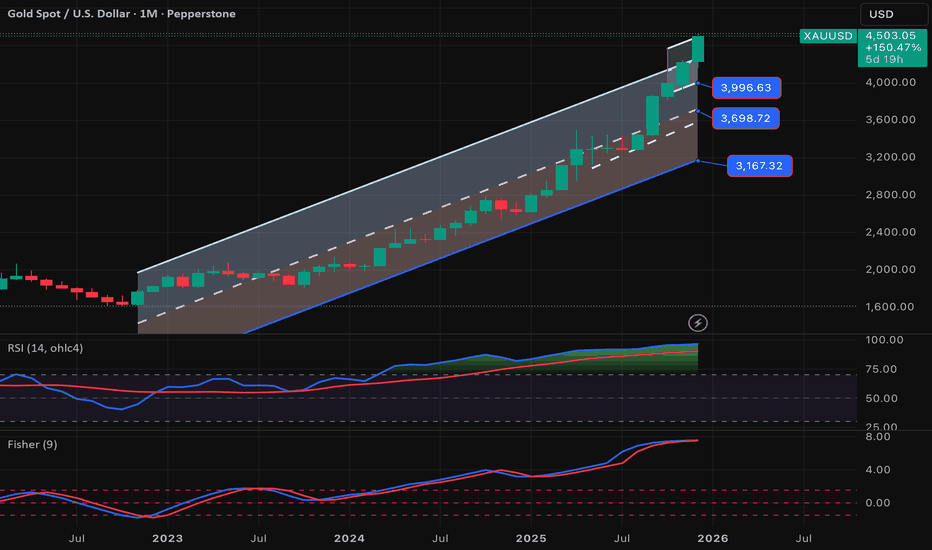
Task: Click the 2,000.00 level on price axis
Action: pos(891,270)
